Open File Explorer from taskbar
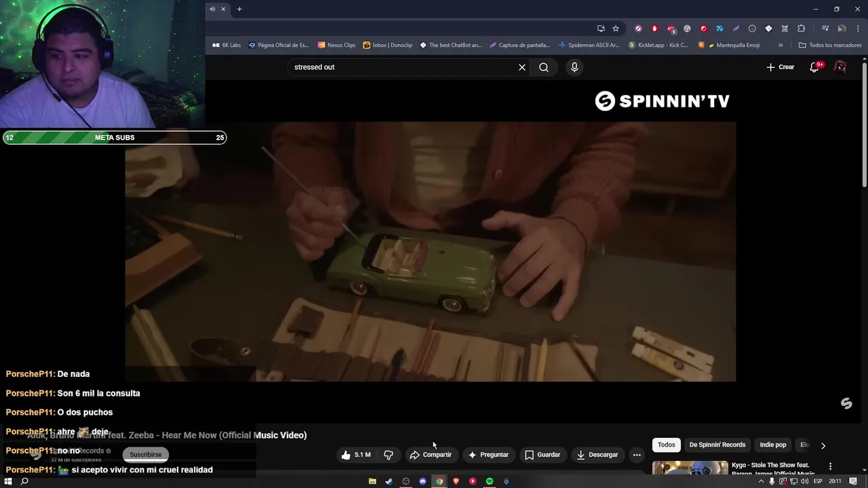Screen dimensions: 868x488 click(x=372, y=481)
